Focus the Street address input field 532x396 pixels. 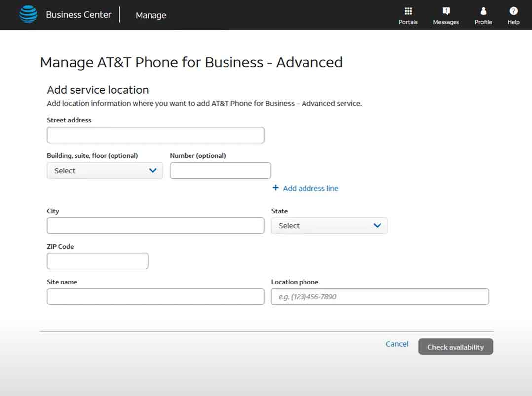click(155, 135)
